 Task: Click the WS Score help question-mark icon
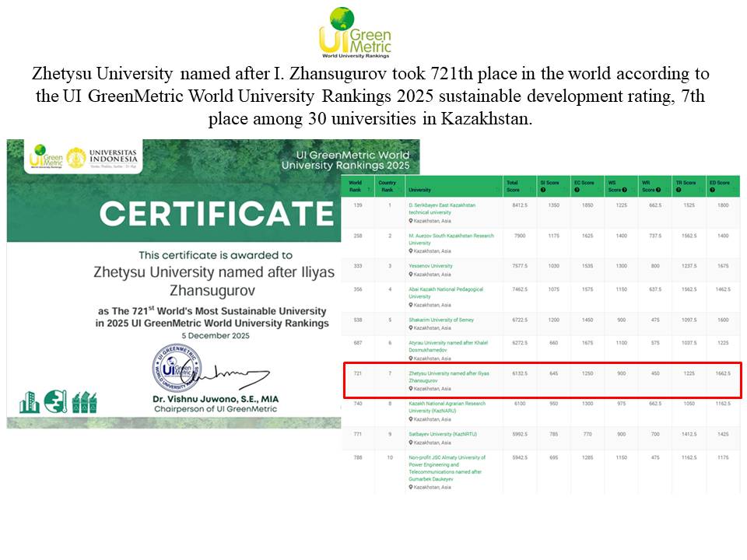[624, 190]
